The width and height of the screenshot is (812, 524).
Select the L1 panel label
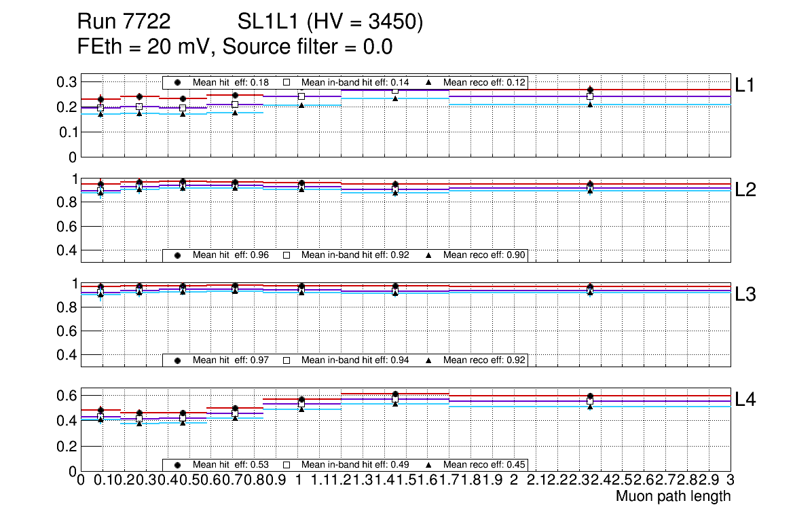click(x=745, y=85)
